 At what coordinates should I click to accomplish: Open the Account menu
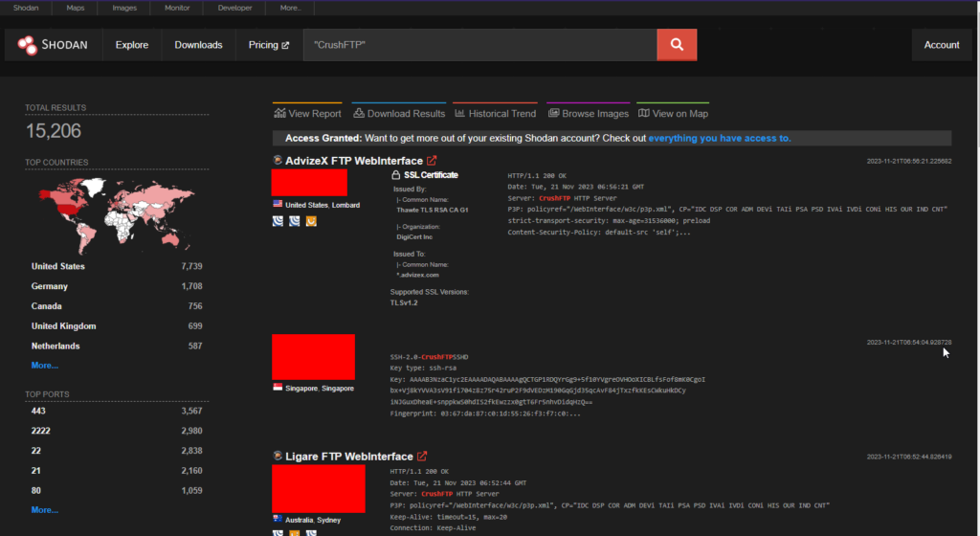[942, 45]
